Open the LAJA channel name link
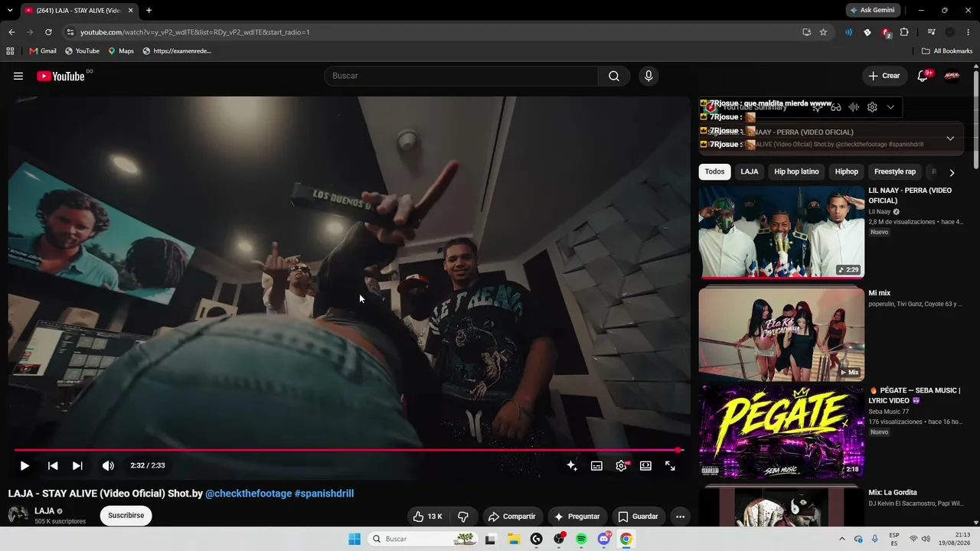Image resolution: width=980 pixels, height=551 pixels. point(44,510)
